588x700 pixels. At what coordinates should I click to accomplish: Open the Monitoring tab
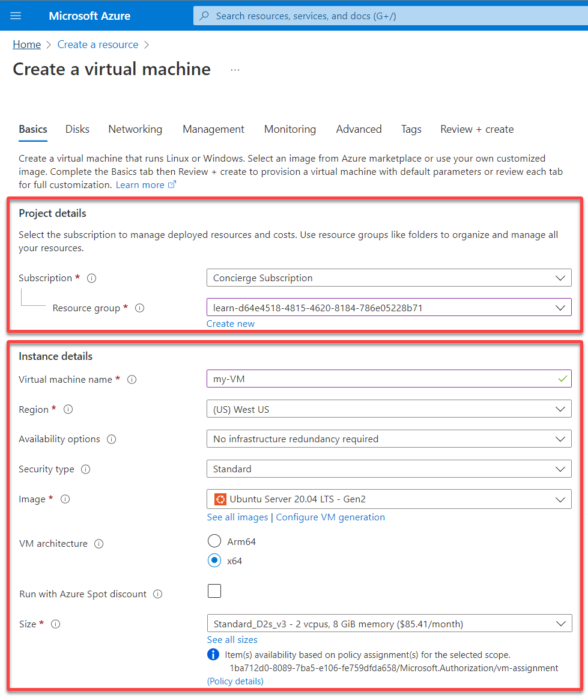pyautogui.click(x=290, y=129)
